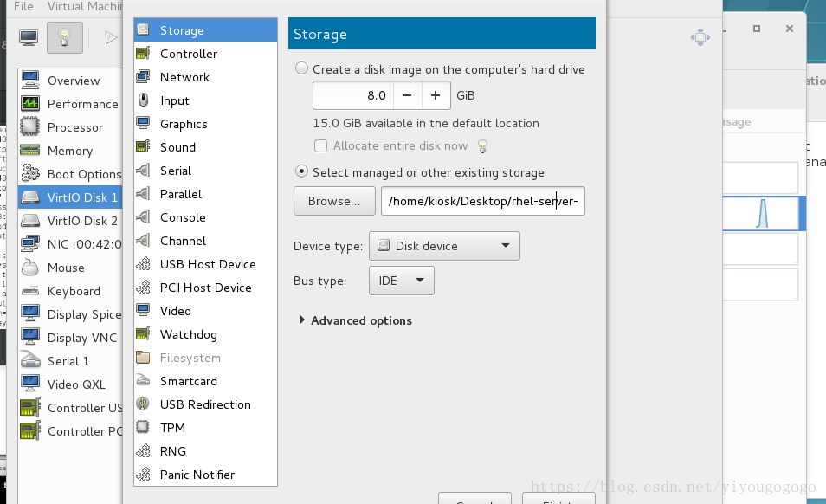Choose the Graphics monitor icon
Screen dimensions: 826x504
click(143, 123)
